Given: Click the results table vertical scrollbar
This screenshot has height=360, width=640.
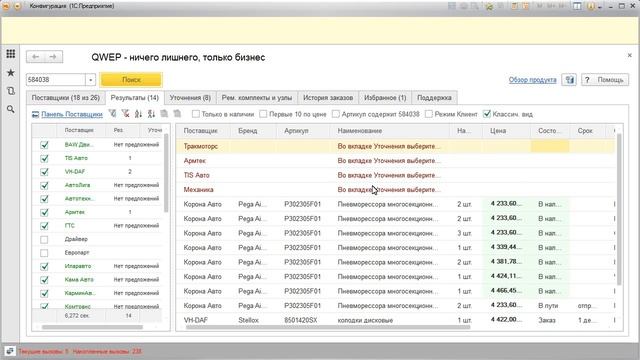Looking at the screenshot, I should (x=619, y=209).
